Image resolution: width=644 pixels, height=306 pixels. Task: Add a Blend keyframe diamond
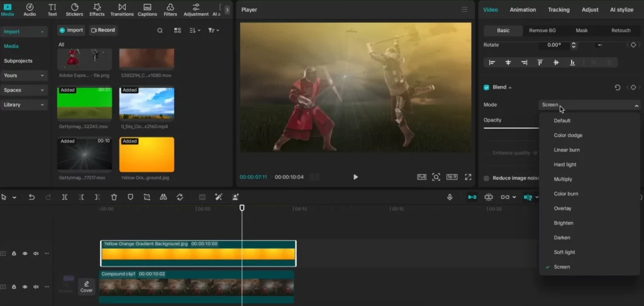click(x=633, y=87)
